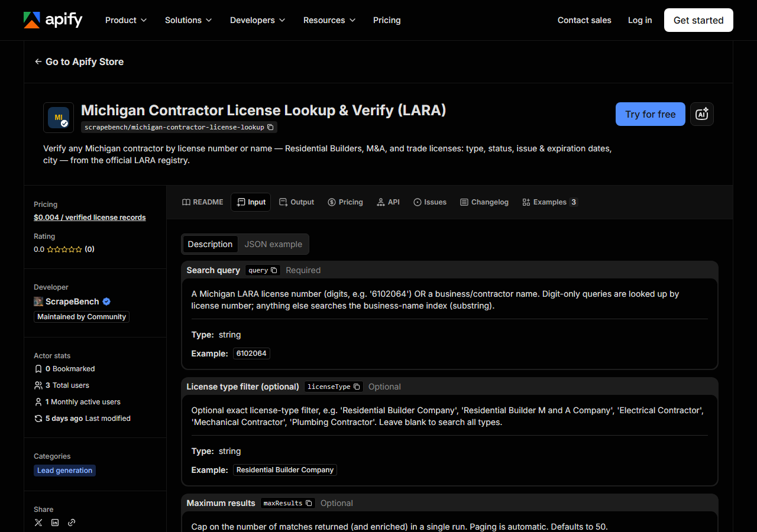Open the AI assistant icon button
This screenshot has height=532, width=757.
click(x=702, y=114)
